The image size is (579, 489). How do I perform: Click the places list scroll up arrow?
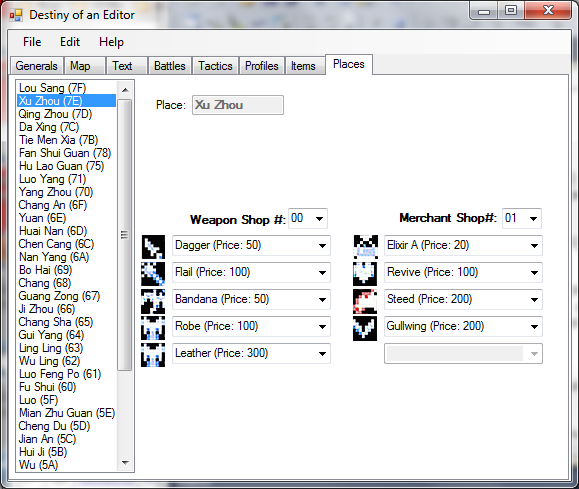tap(125, 90)
